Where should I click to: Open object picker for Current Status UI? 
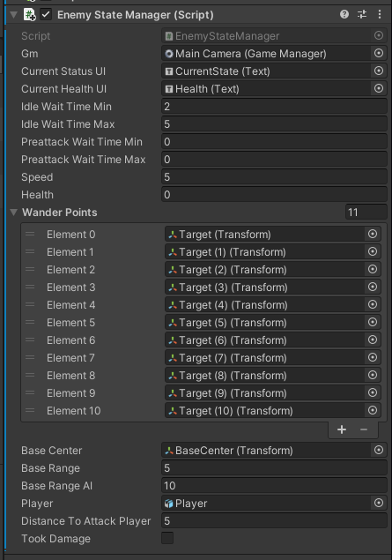pos(379,71)
